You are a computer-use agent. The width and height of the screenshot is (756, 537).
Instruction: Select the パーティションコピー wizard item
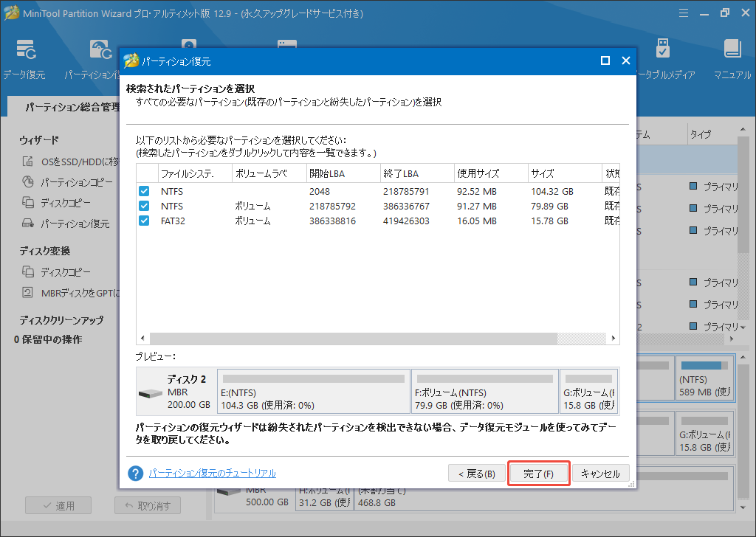click(x=68, y=182)
